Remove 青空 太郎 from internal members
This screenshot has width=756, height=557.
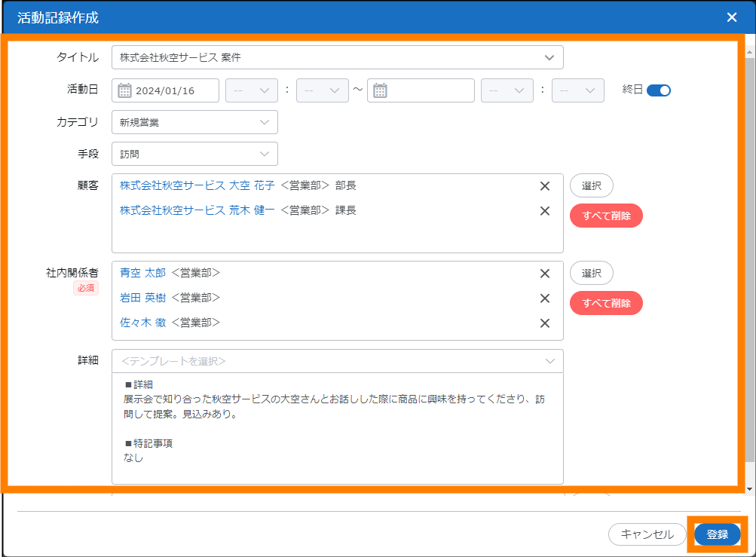pyautogui.click(x=545, y=274)
